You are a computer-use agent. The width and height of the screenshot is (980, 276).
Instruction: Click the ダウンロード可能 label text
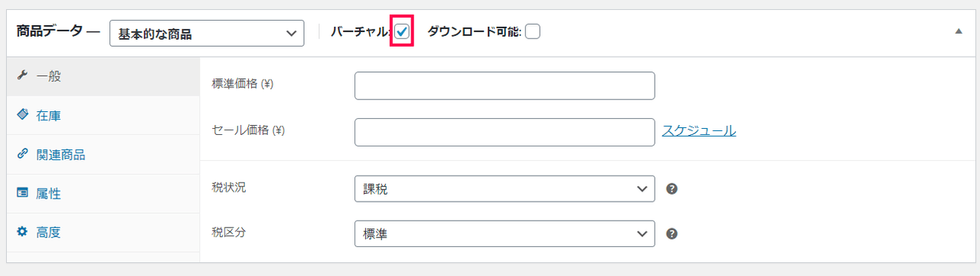point(474,31)
